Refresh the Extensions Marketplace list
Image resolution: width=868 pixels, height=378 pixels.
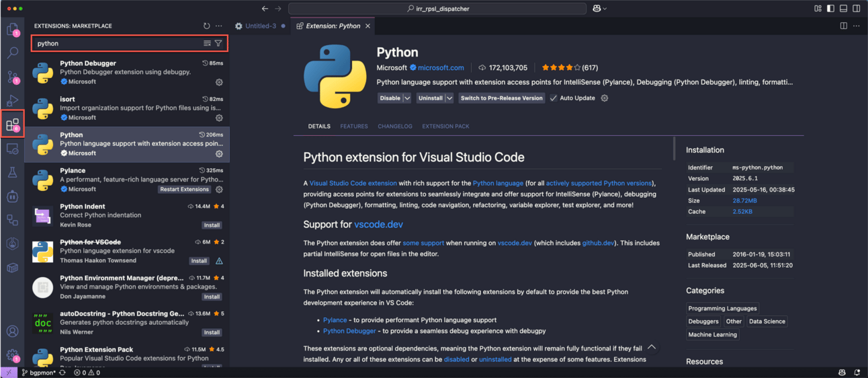click(206, 26)
